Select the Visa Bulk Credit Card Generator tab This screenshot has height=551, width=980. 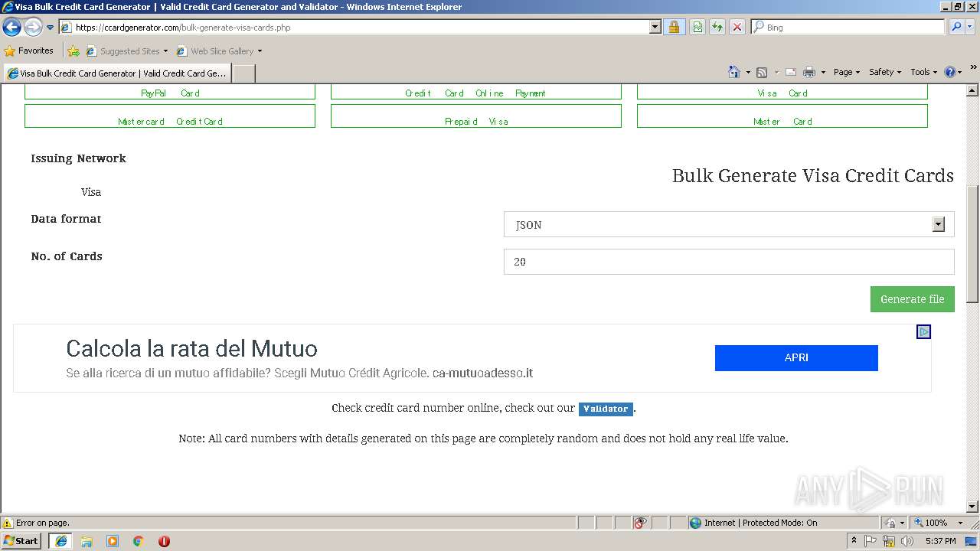(x=116, y=73)
